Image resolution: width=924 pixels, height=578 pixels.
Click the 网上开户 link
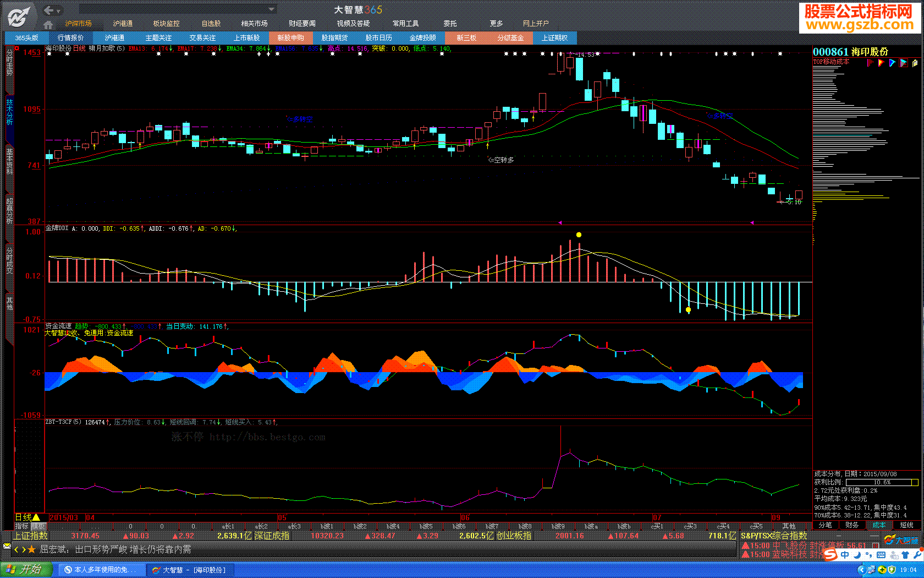tap(535, 24)
